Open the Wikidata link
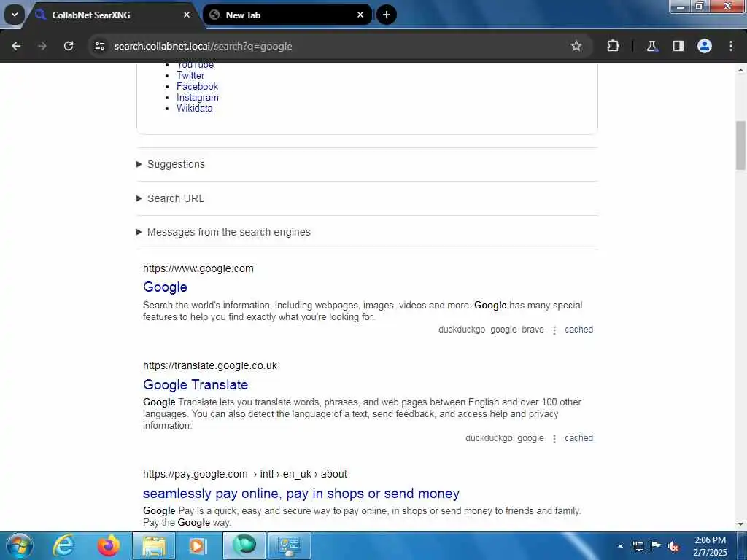This screenshot has width=747, height=560. [195, 108]
